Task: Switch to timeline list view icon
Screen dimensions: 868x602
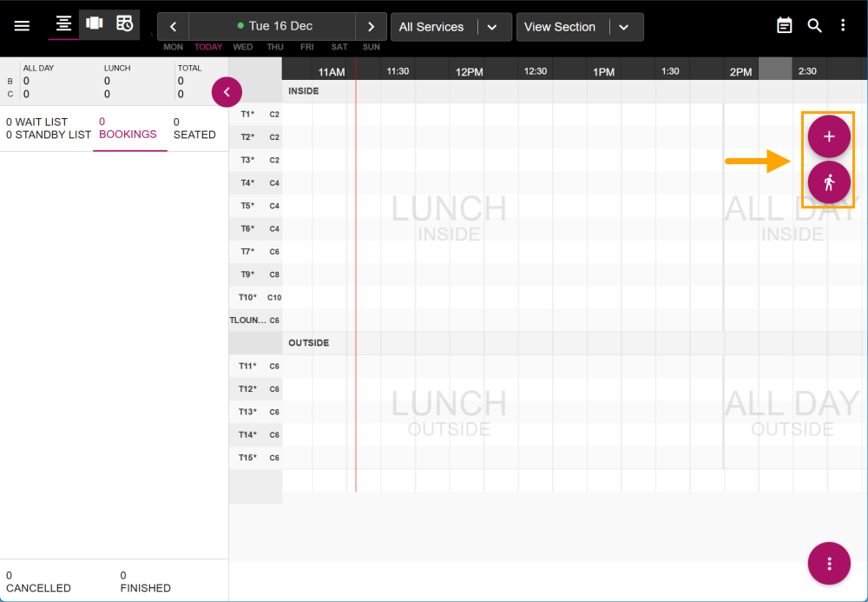Action: coord(63,23)
